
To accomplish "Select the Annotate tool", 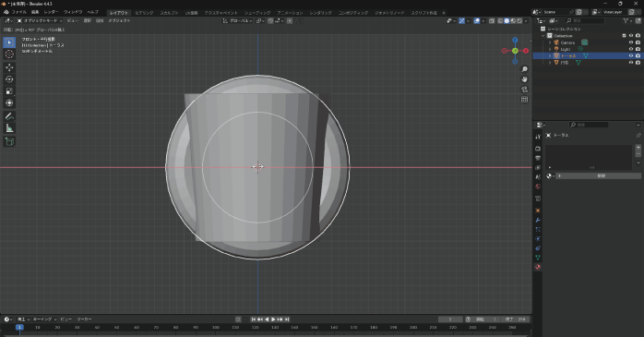I will [9, 116].
